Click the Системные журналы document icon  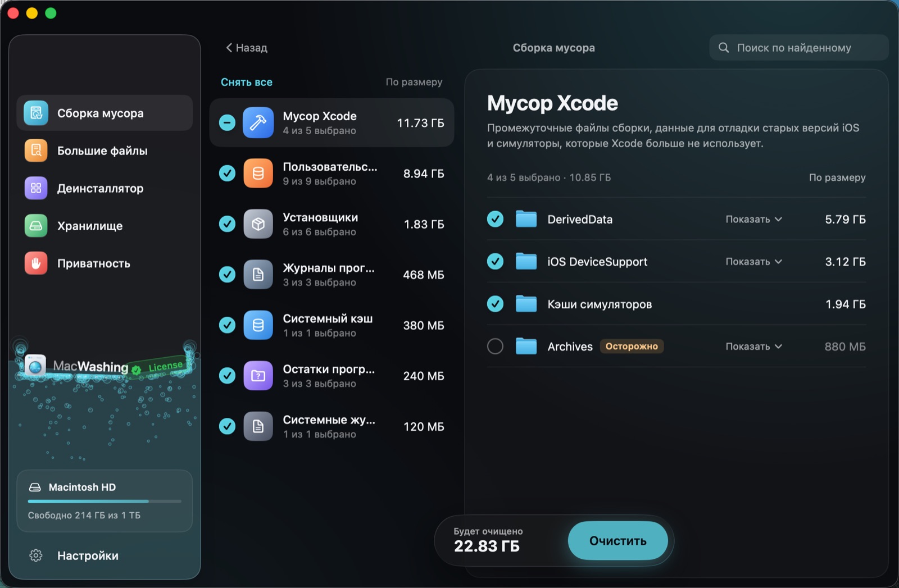[x=258, y=426]
